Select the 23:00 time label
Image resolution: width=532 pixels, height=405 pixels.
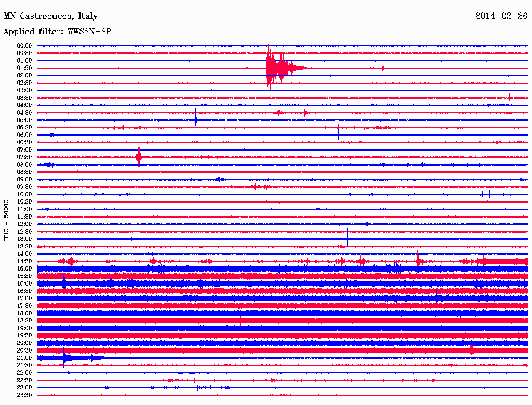pos(24,388)
